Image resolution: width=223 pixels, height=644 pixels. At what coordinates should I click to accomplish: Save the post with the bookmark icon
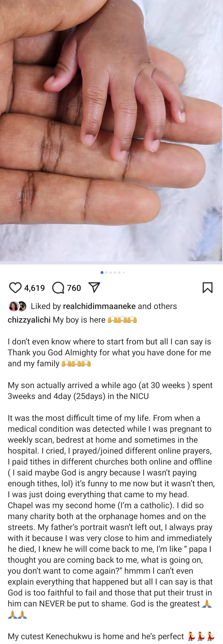208,288
